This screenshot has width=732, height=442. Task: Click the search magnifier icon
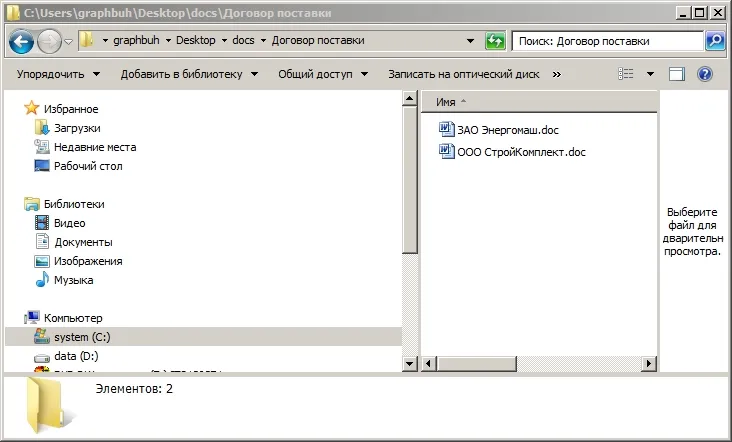click(x=715, y=41)
